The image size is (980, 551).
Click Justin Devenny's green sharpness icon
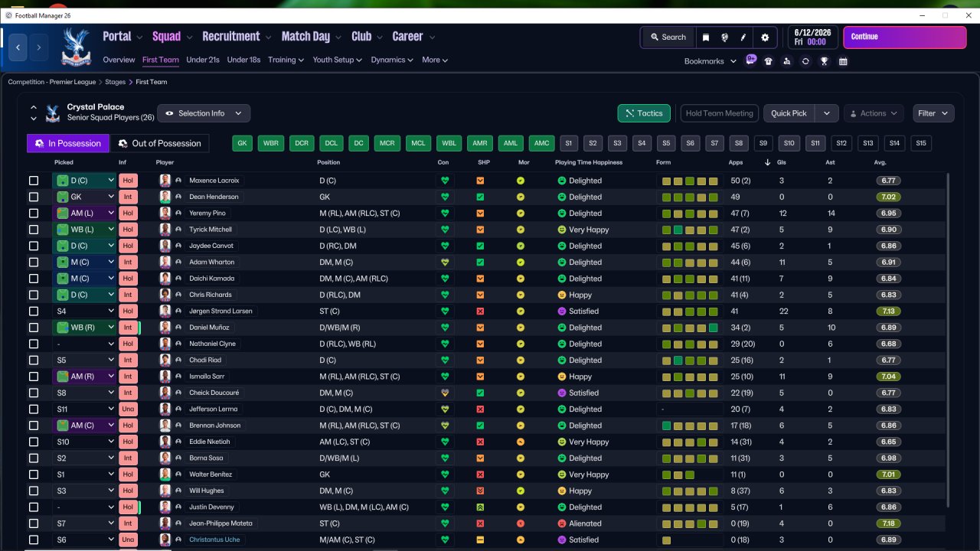coord(480,507)
